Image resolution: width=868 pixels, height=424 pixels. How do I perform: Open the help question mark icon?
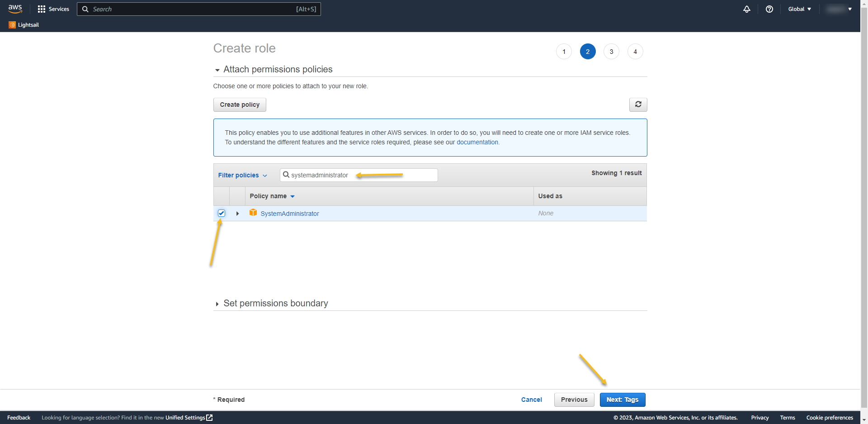tap(769, 9)
